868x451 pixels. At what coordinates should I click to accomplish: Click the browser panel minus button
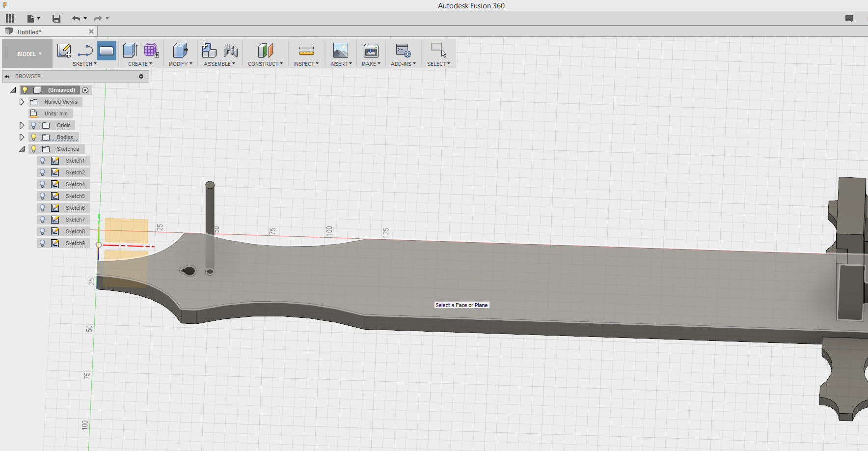141,77
